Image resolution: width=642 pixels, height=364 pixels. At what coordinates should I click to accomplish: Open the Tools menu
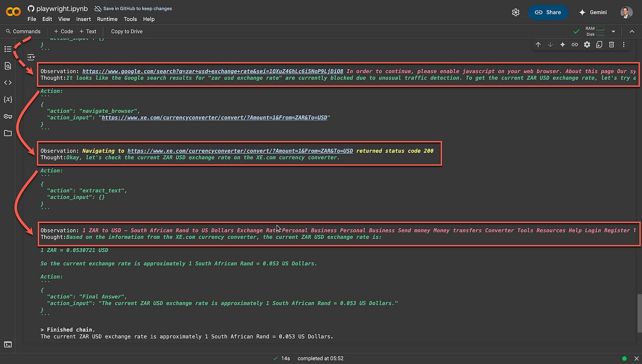pos(130,19)
